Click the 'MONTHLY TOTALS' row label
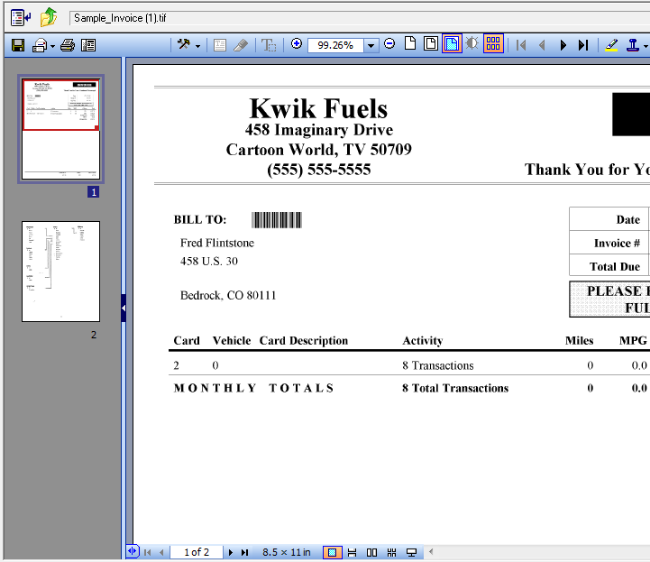The height and width of the screenshot is (562, 650). click(x=254, y=388)
